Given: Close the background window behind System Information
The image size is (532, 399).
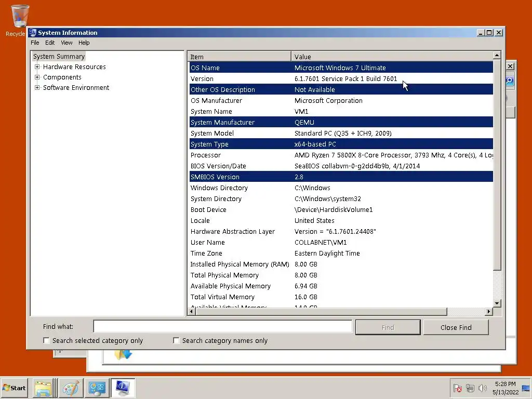Looking at the screenshot, I should coord(510,66).
